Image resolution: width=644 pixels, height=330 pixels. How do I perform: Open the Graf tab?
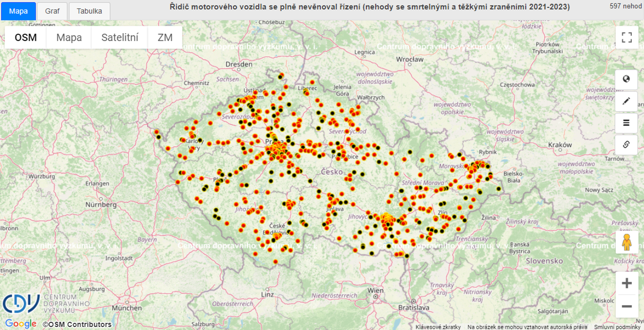tap(52, 11)
